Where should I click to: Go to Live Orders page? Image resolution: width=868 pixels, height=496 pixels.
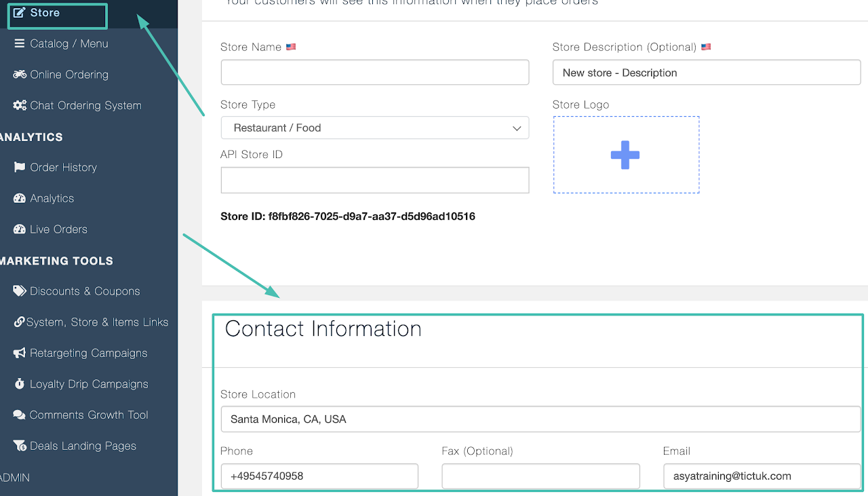coord(58,229)
